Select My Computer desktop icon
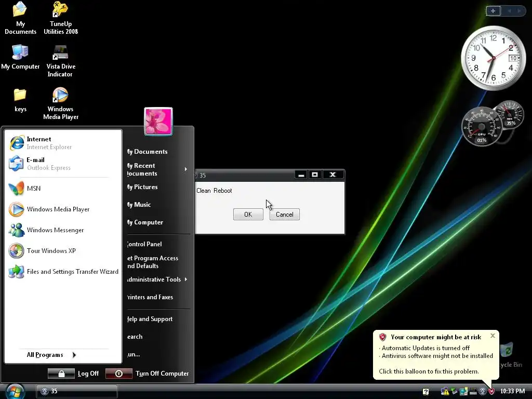Screen dimensions: 532x399 (x=20, y=57)
